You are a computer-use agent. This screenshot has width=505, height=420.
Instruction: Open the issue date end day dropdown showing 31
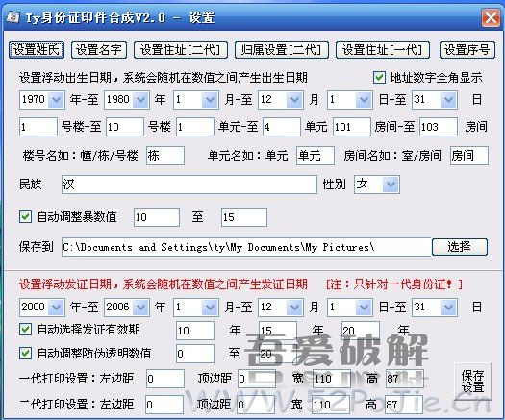448,308
